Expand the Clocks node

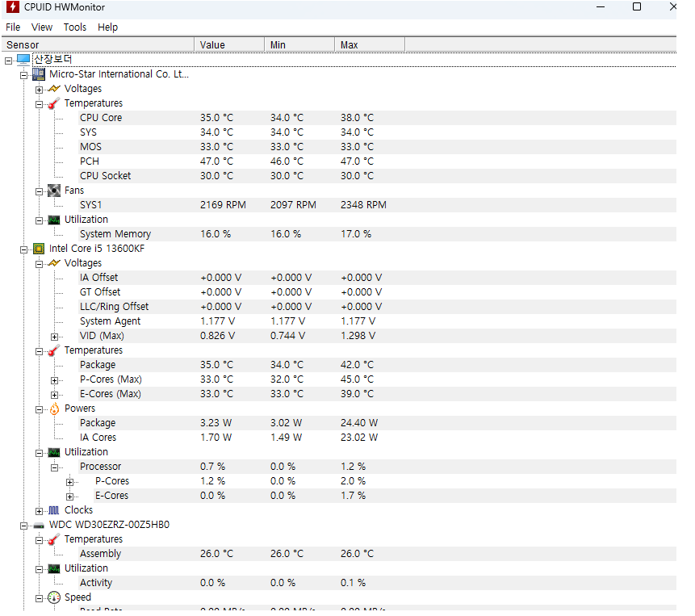click(x=39, y=511)
